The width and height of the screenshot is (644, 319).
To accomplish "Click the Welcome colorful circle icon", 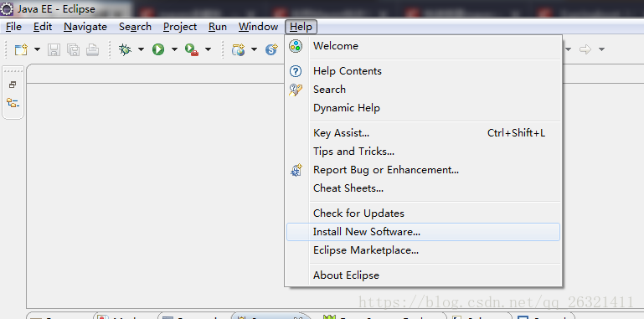I will tap(296, 46).
